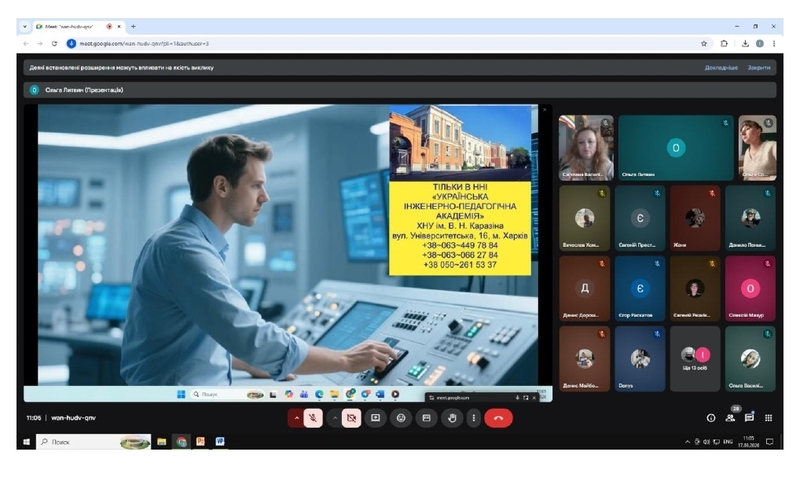Expand microphone audio settings arrow

pyautogui.click(x=296, y=418)
